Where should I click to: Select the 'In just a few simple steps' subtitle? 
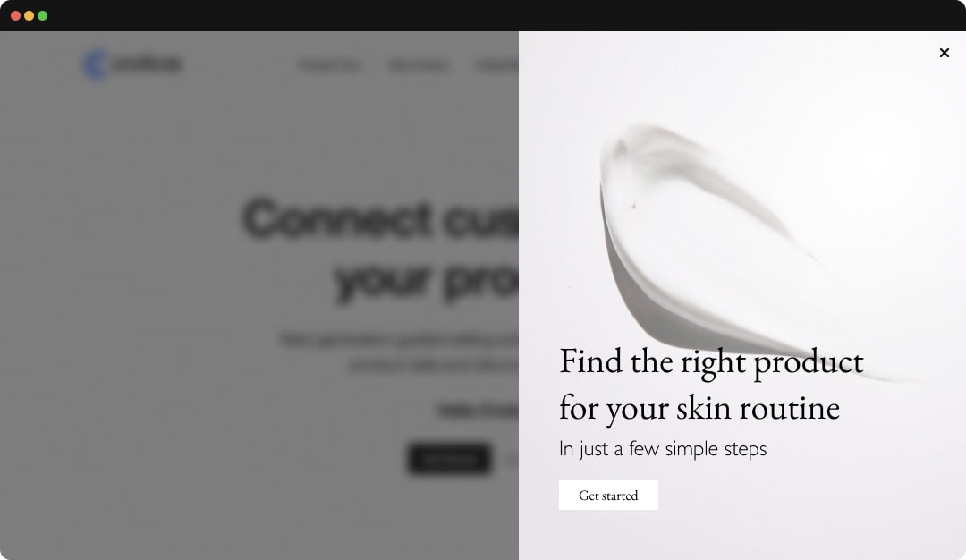[662, 448]
